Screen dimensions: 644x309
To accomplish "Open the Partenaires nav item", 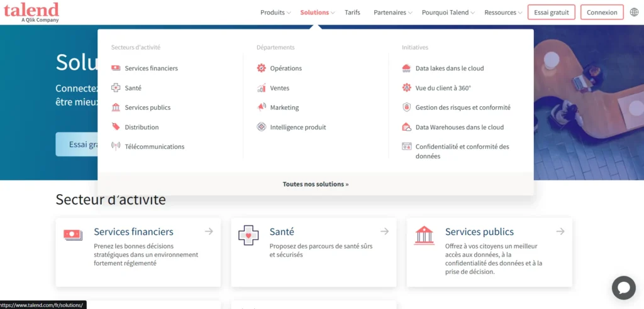I will pyautogui.click(x=390, y=13).
